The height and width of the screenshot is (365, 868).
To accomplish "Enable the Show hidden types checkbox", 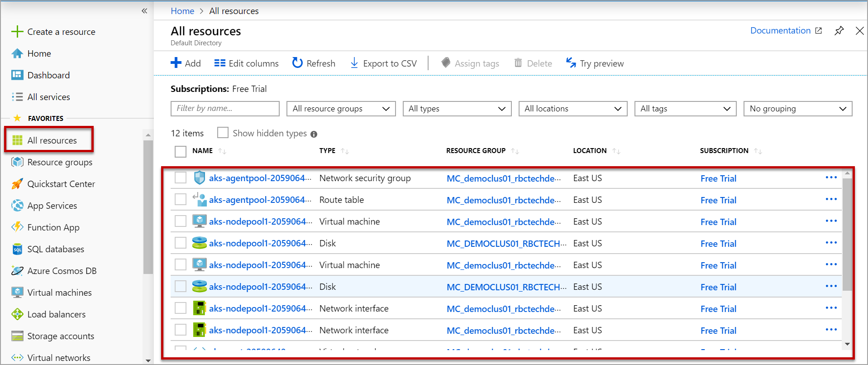I will [x=223, y=133].
